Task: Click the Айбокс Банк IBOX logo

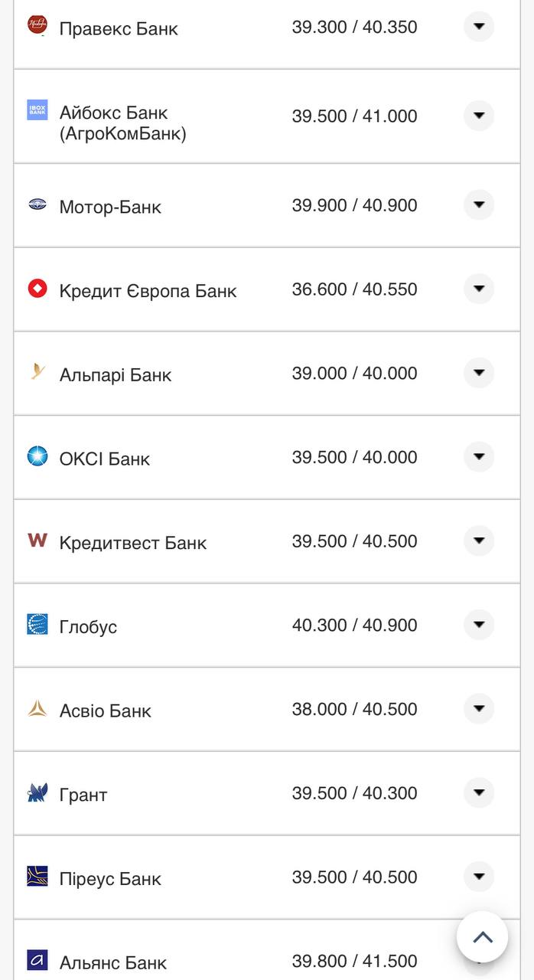Action: tap(37, 109)
